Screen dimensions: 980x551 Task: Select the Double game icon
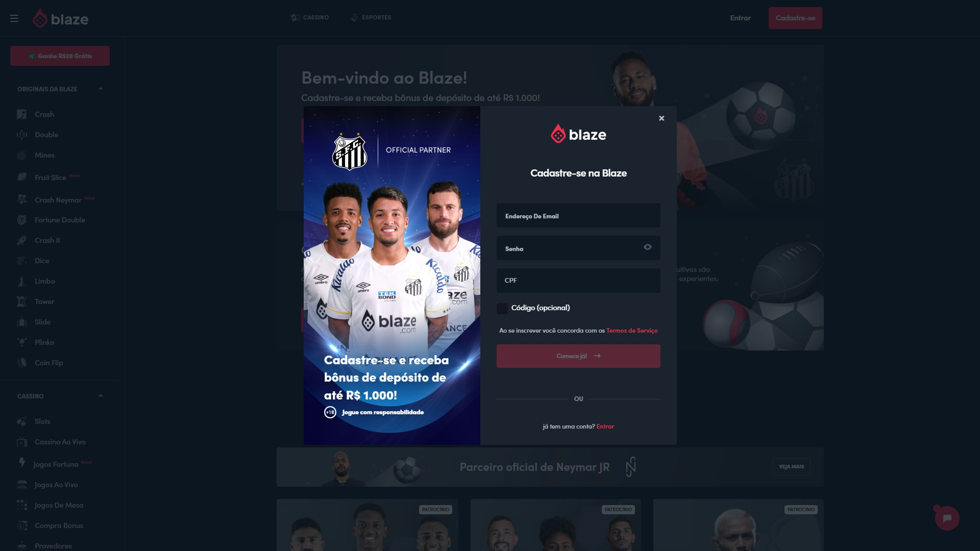(22, 135)
